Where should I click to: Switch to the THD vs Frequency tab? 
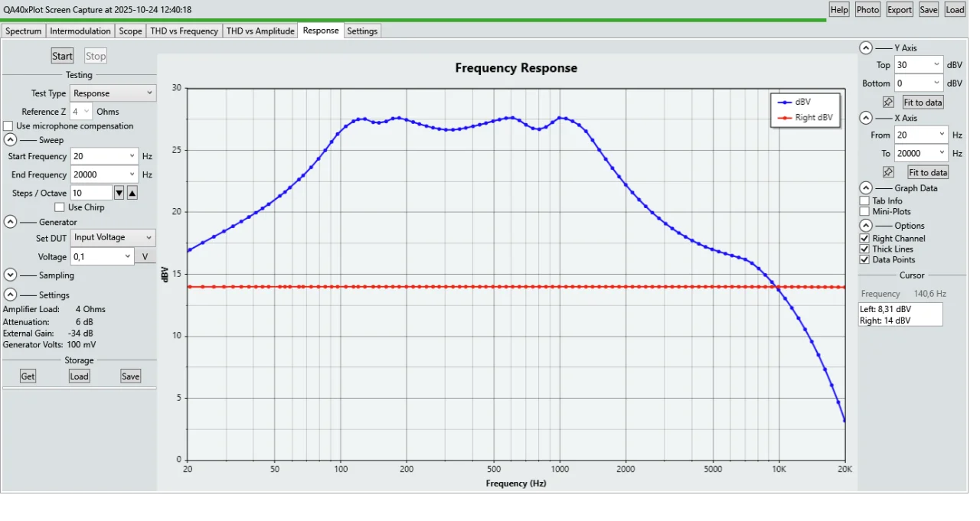(185, 31)
